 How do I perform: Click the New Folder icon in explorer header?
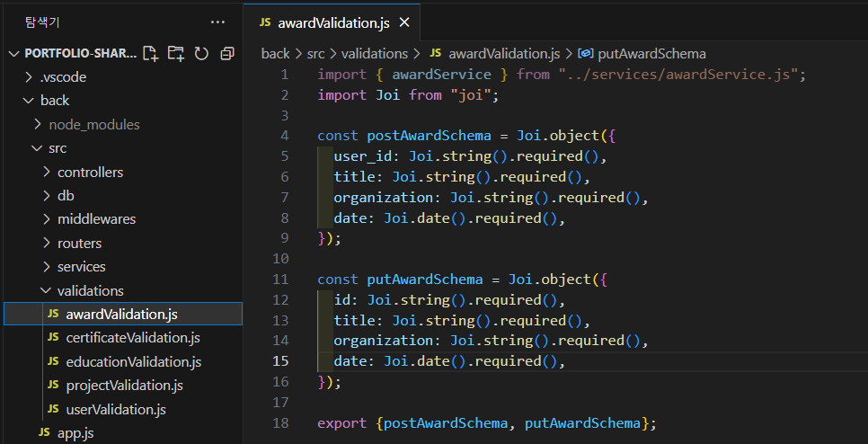(176, 53)
